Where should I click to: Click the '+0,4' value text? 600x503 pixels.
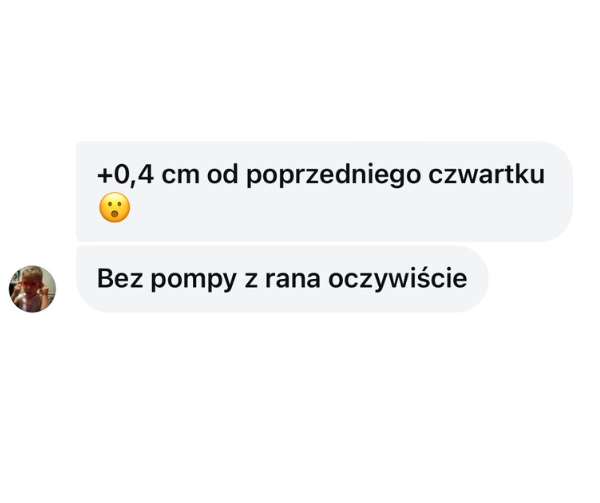pos(126,175)
